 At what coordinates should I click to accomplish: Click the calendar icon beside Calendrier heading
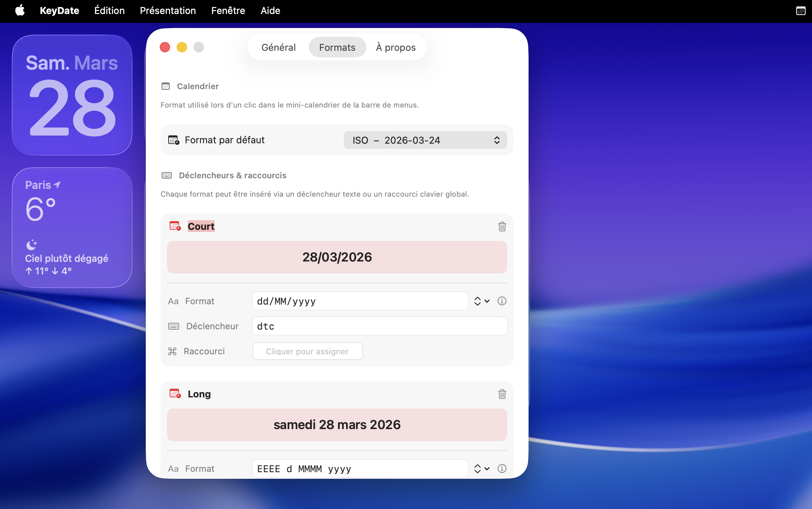pos(166,86)
